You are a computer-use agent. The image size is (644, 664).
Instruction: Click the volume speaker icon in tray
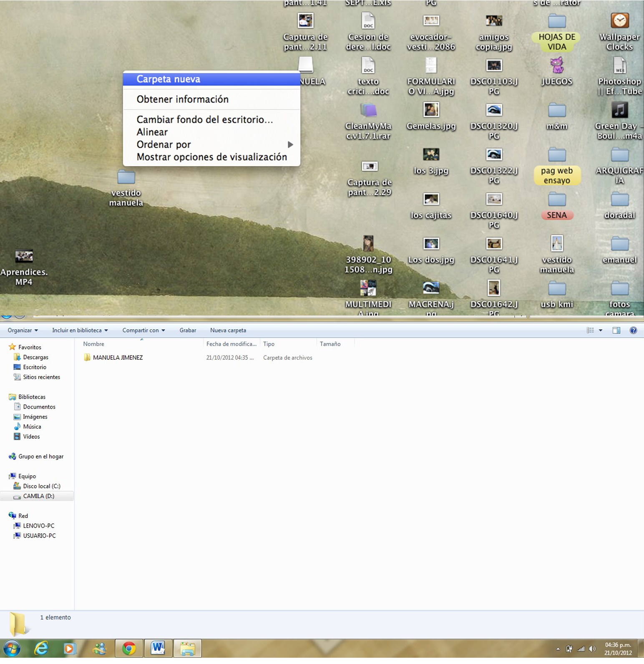click(x=592, y=649)
